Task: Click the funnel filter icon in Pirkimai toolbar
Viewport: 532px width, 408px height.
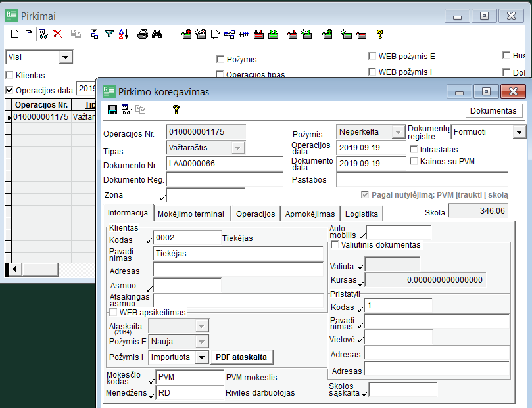Action: (109, 34)
